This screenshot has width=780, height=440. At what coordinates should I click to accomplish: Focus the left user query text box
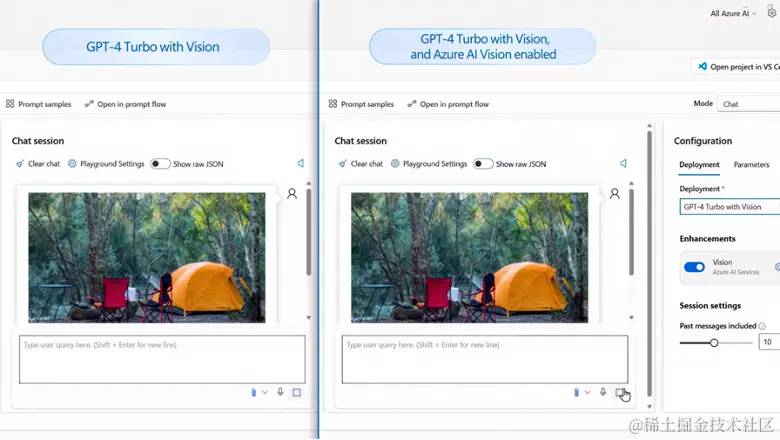click(x=162, y=359)
